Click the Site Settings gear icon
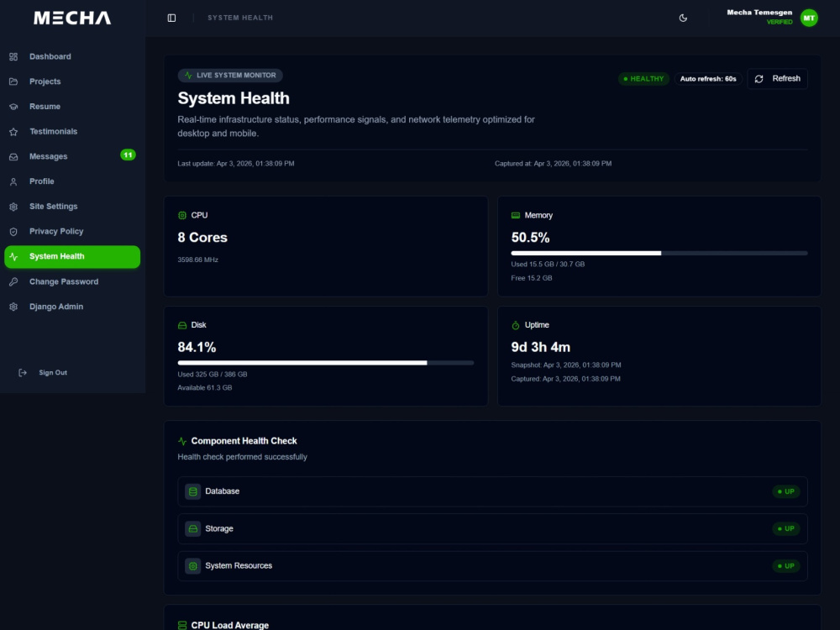Image resolution: width=840 pixels, height=630 pixels. pyautogui.click(x=13, y=207)
